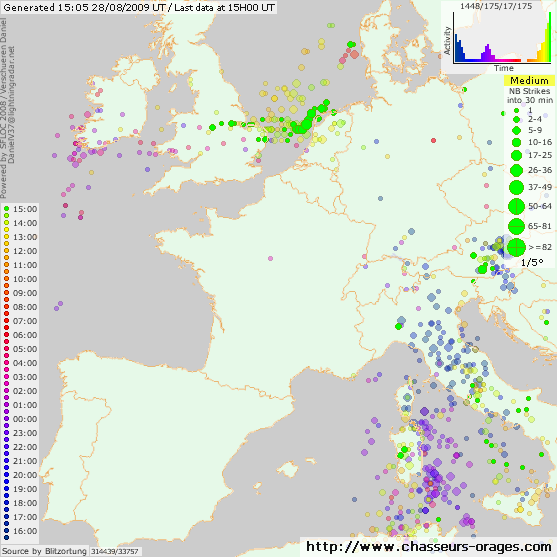Click the 21:00 time label
The height and width of the screenshot is (557, 557).
coord(25,461)
